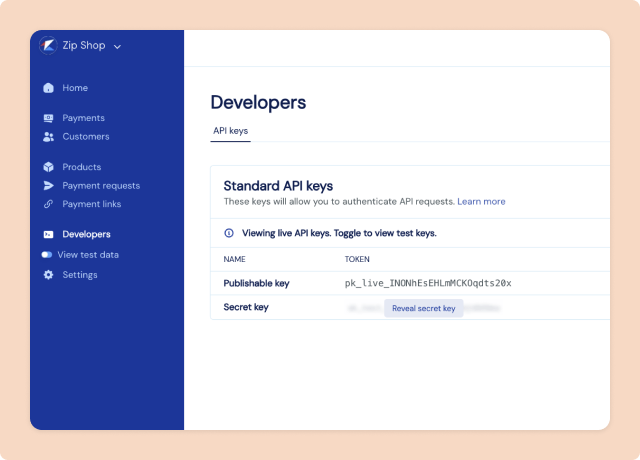The width and height of the screenshot is (640, 460).
Task: Click the info icon beside live keys notice
Action: [x=228, y=233]
